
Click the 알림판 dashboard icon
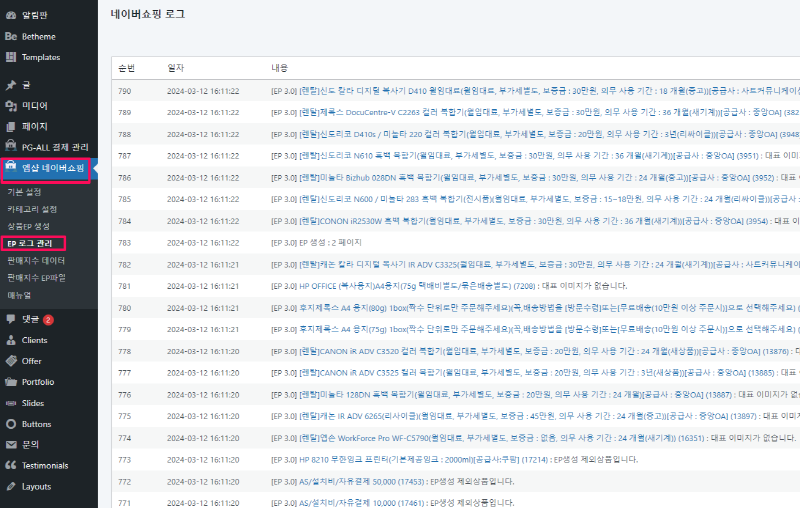11,15
